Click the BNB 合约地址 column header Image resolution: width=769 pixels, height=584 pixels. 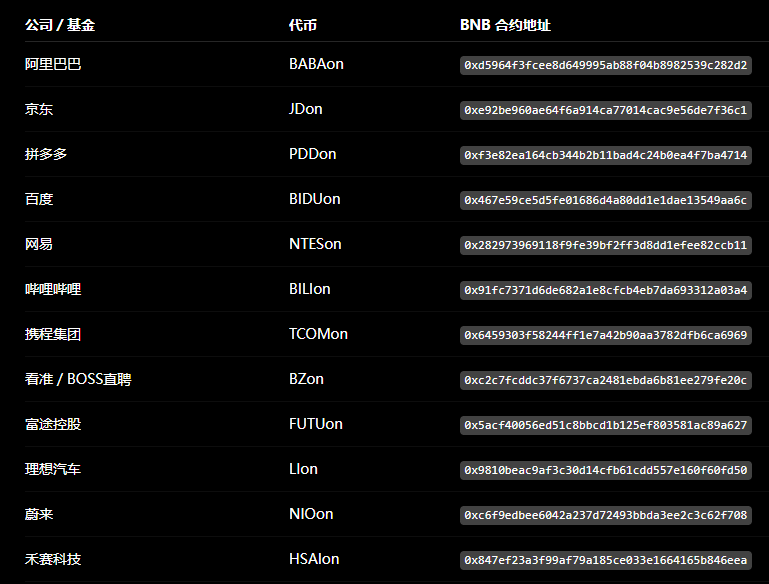click(505, 25)
